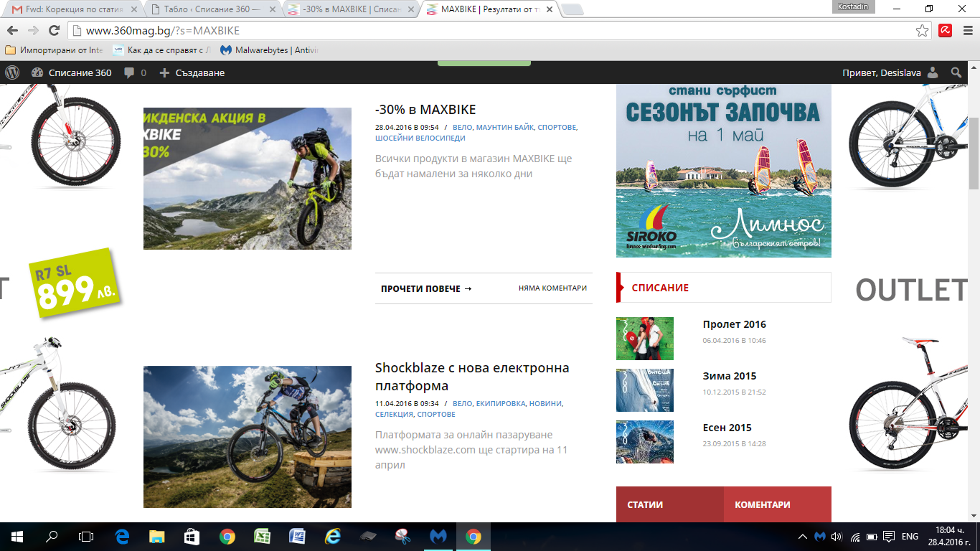Open the MAXBIKE mountain biker thumbnail
This screenshot has width=980, height=551.
tap(248, 179)
